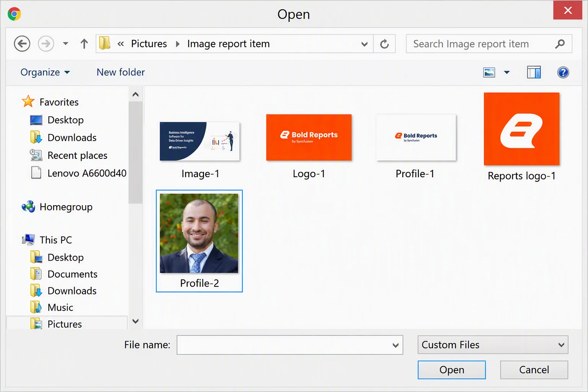Open Desktop under Favorites
Viewport: 588px width, 392px height.
57,120
